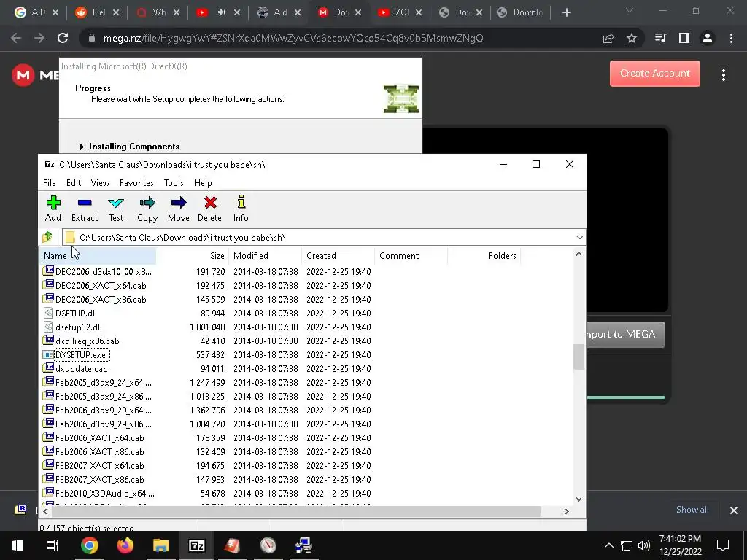The image size is (747, 560).
Task: Open the Info tool in 7-Zip
Action: 241,208
